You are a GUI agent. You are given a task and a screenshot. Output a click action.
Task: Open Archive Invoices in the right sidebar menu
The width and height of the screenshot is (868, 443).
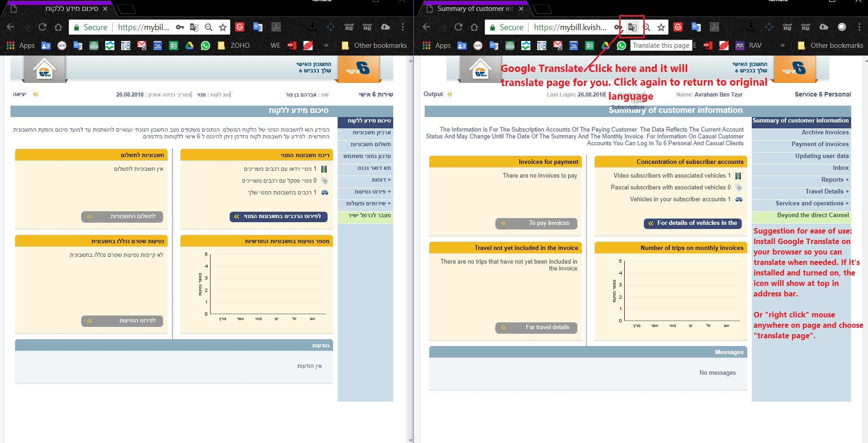(x=801, y=132)
